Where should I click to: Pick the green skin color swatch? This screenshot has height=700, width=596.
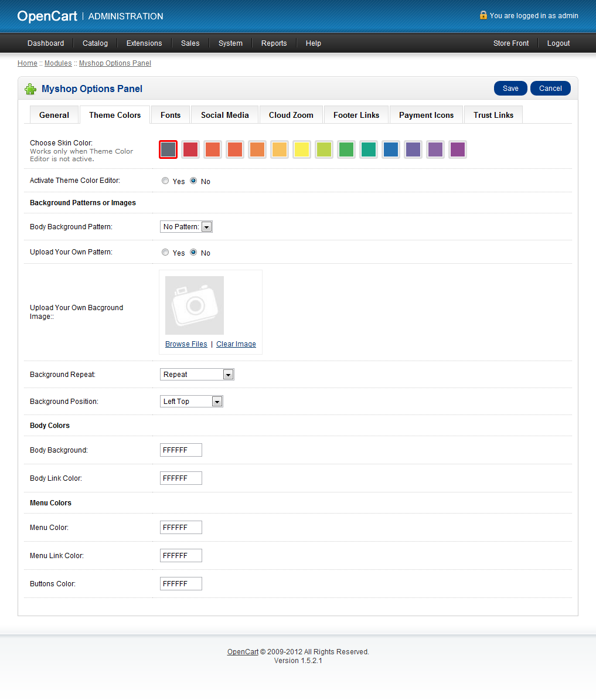click(346, 149)
